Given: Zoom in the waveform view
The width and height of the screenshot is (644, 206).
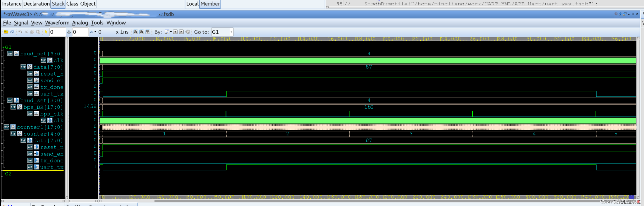Looking at the screenshot, I should pos(142,32).
